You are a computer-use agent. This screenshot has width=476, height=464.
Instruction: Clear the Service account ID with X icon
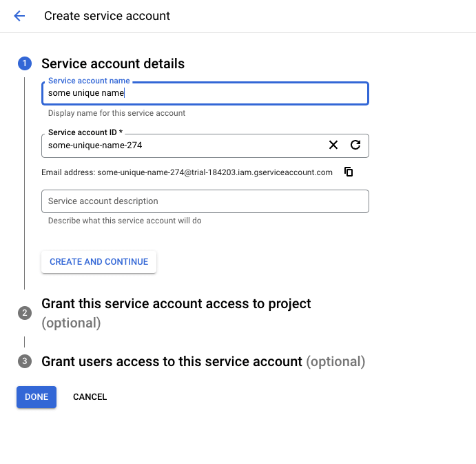tap(333, 145)
